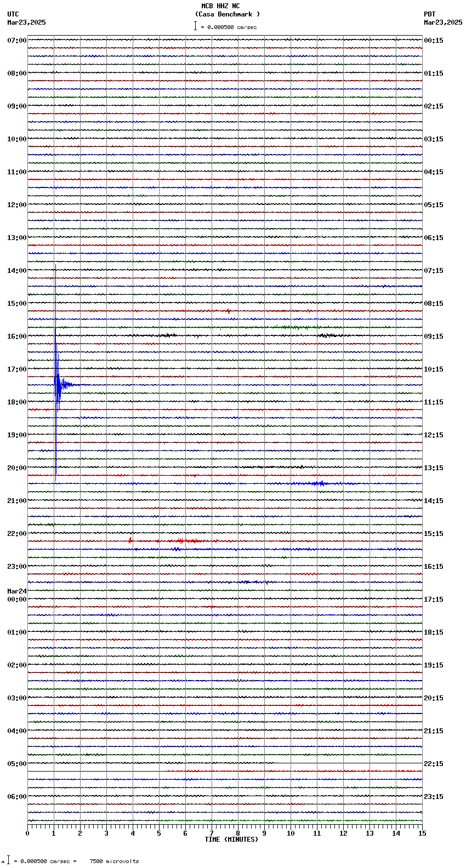Click the station title 'MCB HHZ NC'

[x=220, y=6]
